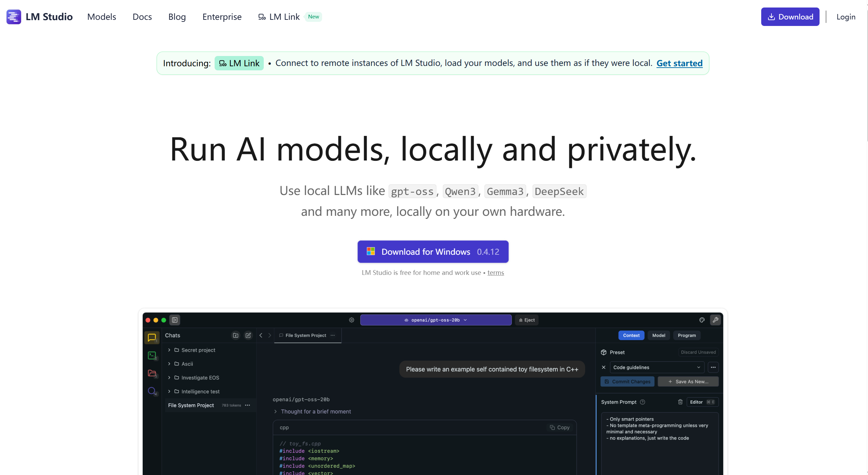Switch to the Program tab
868x475 pixels.
point(686,335)
